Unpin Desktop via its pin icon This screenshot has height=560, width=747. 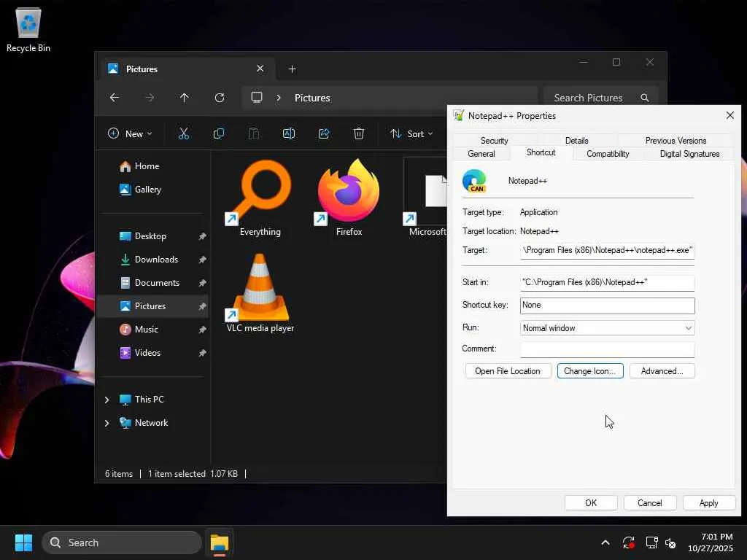[x=202, y=236]
